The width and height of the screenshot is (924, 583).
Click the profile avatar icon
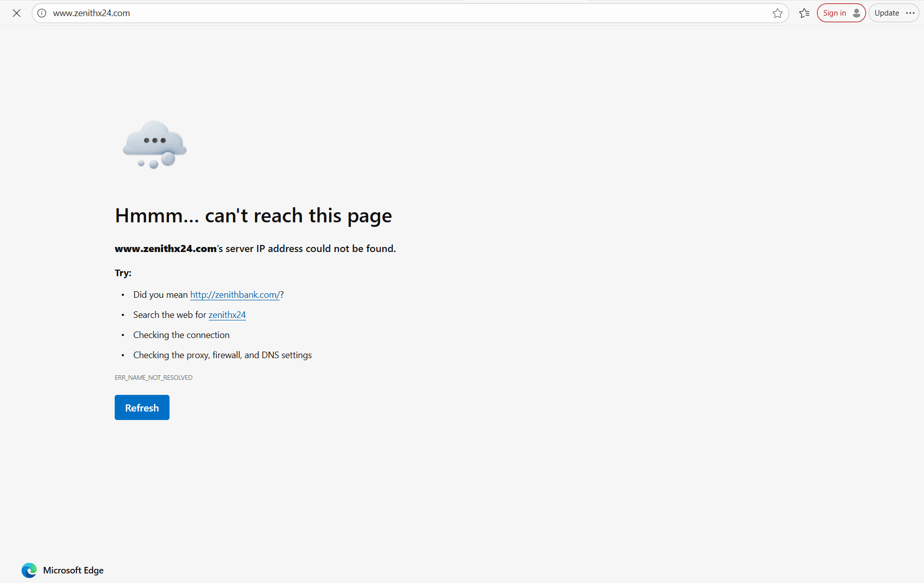point(856,13)
